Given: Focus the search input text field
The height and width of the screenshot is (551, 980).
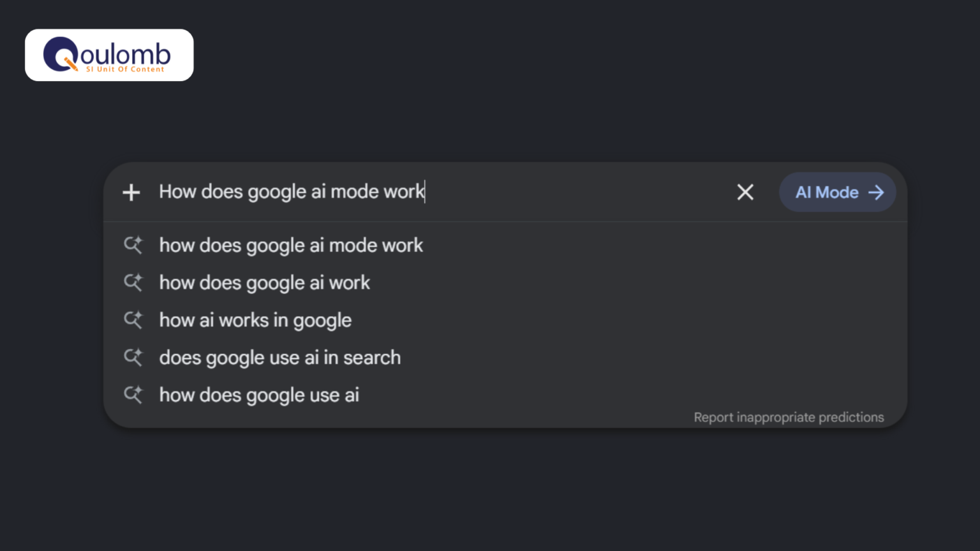Looking at the screenshot, I should [x=440, y=192].
